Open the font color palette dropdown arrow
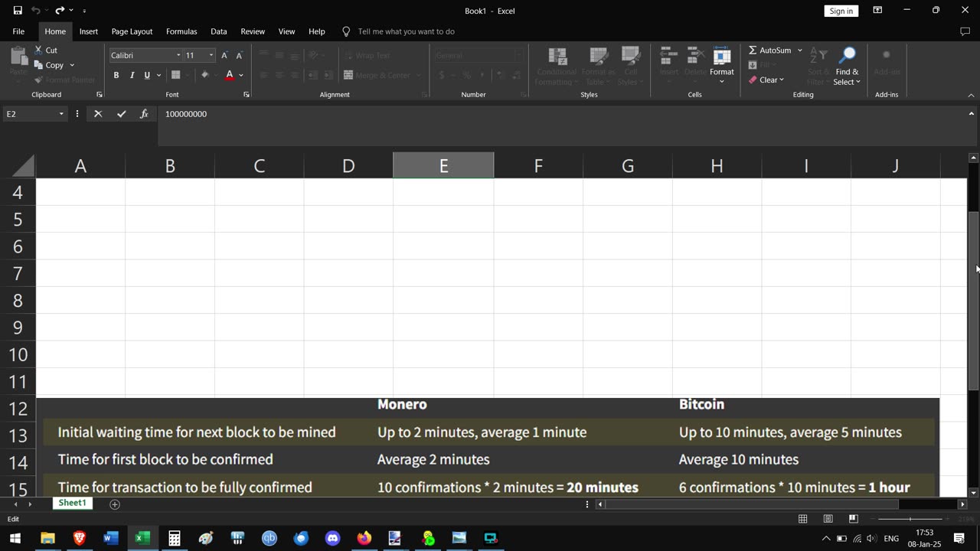980x551 pixels. click(241, 75)
